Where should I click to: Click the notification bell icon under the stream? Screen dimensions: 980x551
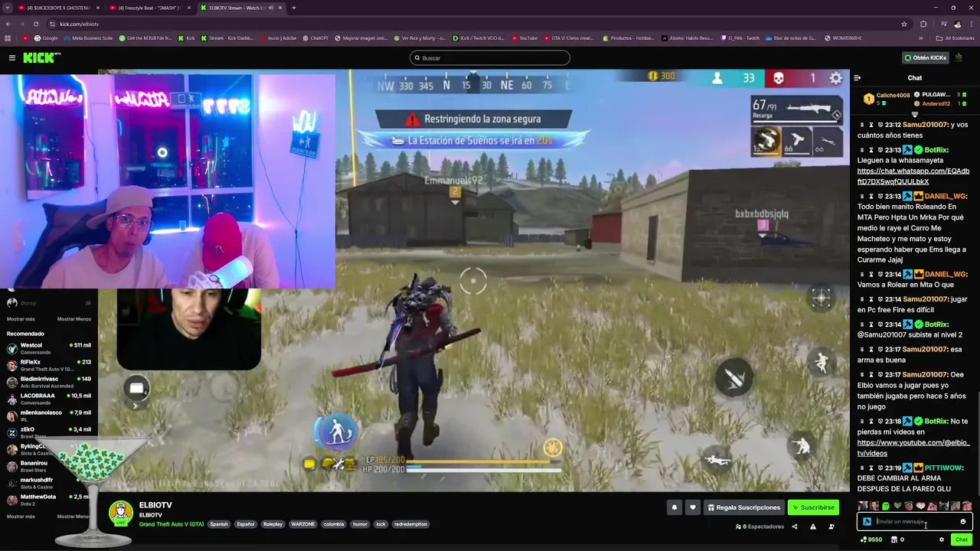tap(674, 507)
